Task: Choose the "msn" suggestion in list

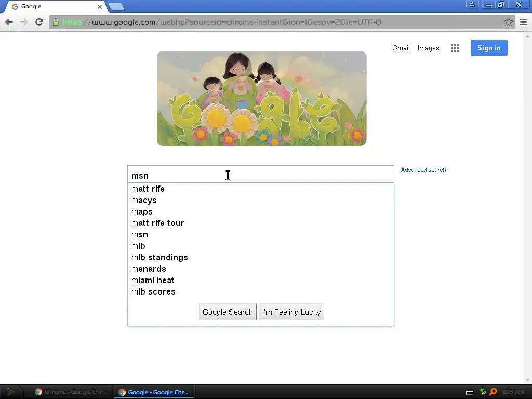Action: click(x=261, y=234)
